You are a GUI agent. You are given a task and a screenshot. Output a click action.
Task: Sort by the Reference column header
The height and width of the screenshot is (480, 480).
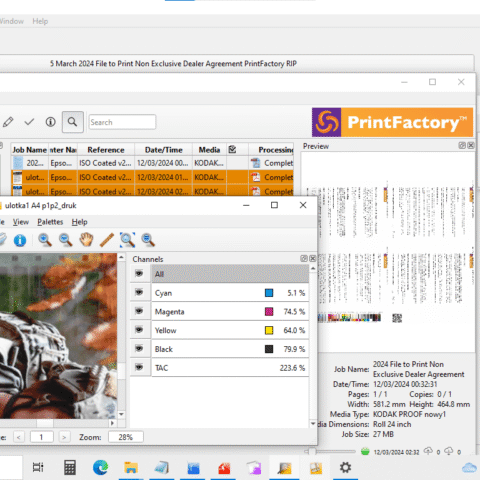click(106, 150)
